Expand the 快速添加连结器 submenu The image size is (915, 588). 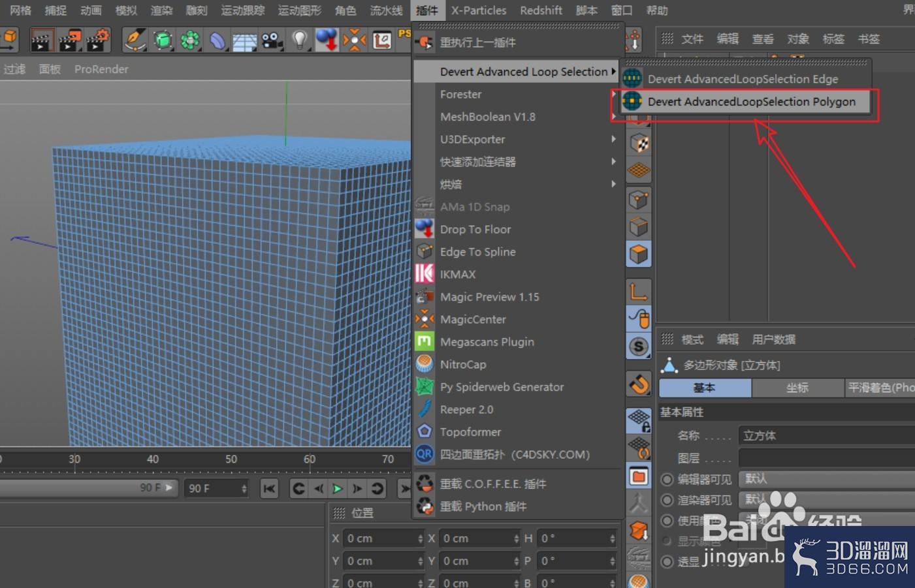517,162
